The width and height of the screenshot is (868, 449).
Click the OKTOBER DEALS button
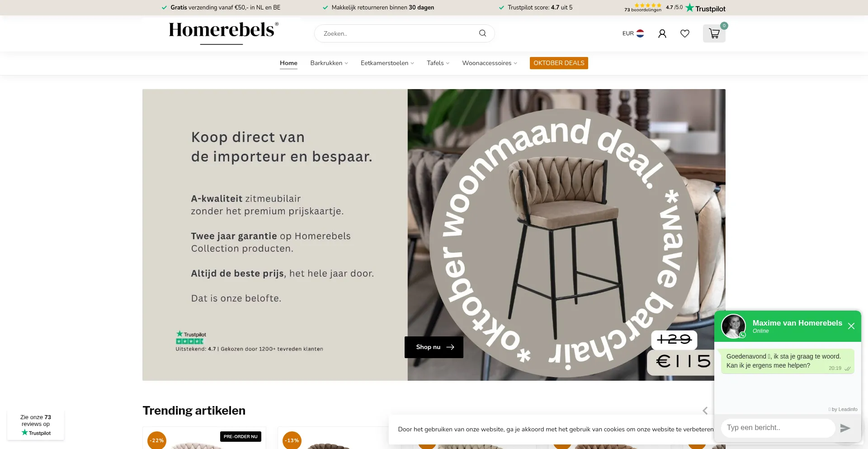click(559, 63)
